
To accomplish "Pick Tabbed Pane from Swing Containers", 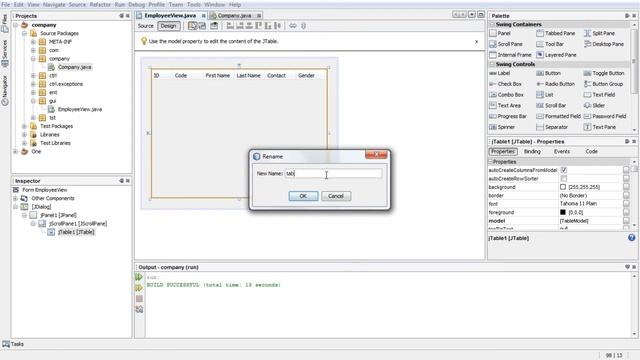I will point(556,33).
